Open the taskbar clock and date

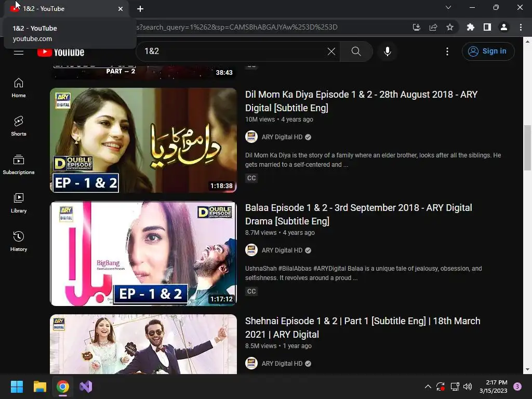494,387
